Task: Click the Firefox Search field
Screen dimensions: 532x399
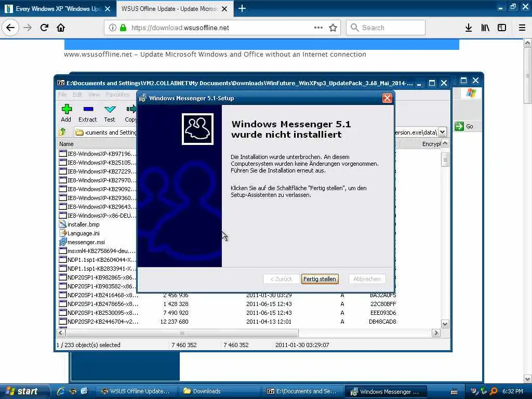Action: point(386,28)
